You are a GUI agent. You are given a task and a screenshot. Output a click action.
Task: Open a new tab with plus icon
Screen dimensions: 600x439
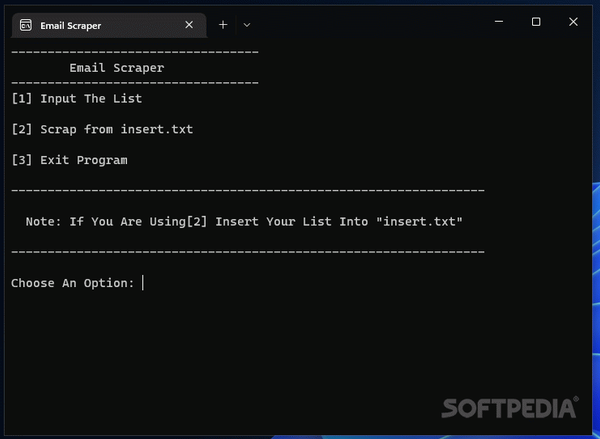pyautogui.click(x=223, y=24)
